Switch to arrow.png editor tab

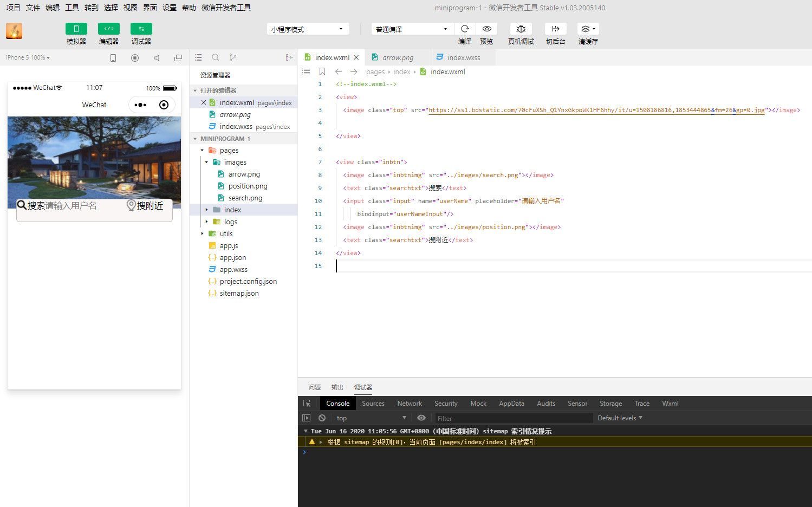pyautogui.click(x=398, y=57)
